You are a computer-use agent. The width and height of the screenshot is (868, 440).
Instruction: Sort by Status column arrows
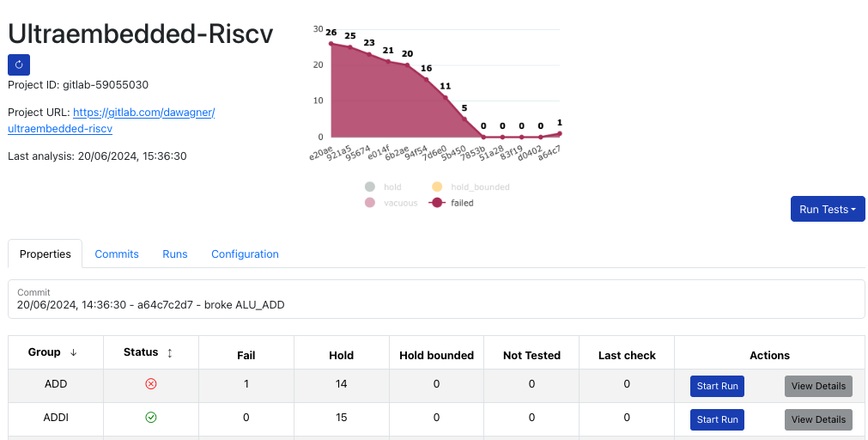[169, 352]
